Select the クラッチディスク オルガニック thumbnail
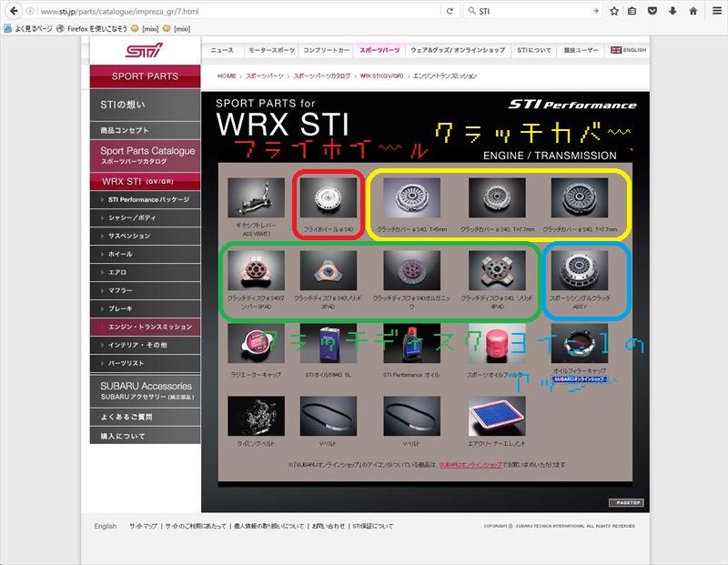 412,270
